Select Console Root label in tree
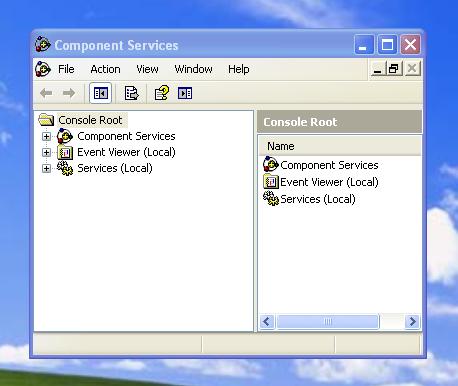458x386 pixels. coord(90,120)
